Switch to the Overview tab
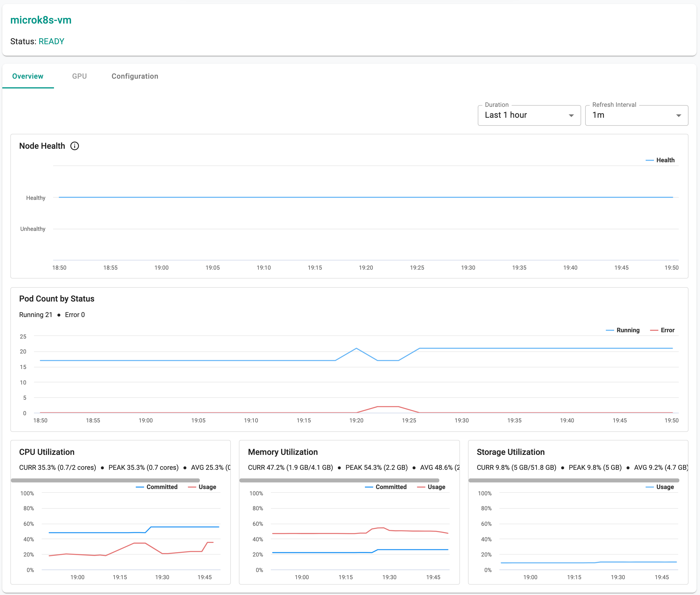 tap(28, 76)
